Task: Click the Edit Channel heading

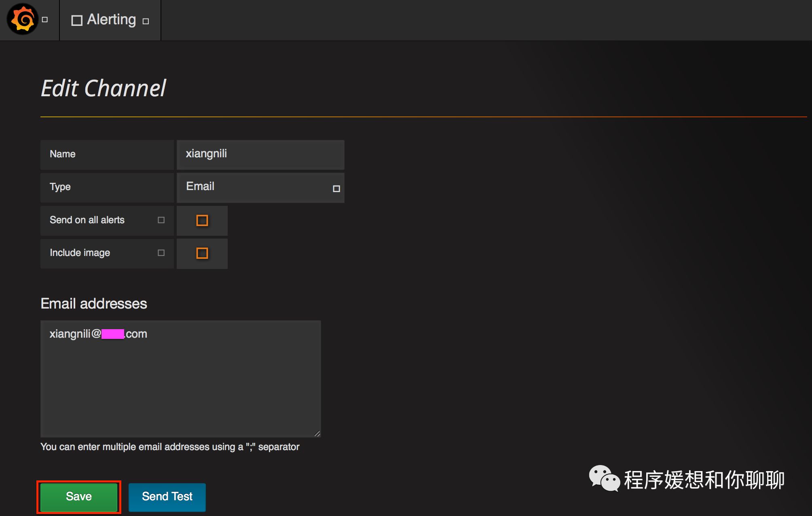Action: (104, 88)
